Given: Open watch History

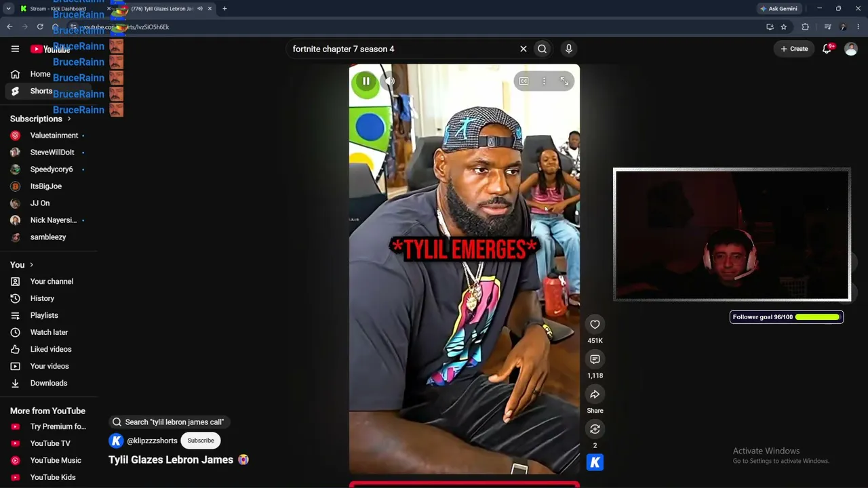Looking at the screenshot, I should coord(49,298).
